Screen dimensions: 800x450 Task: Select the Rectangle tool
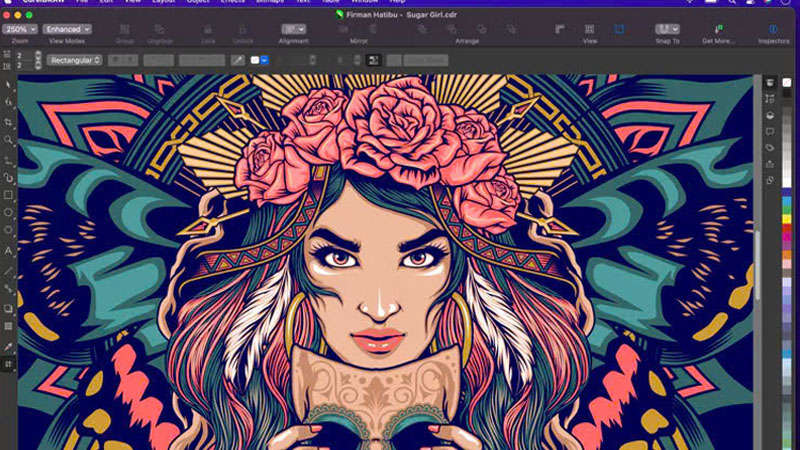9,195
